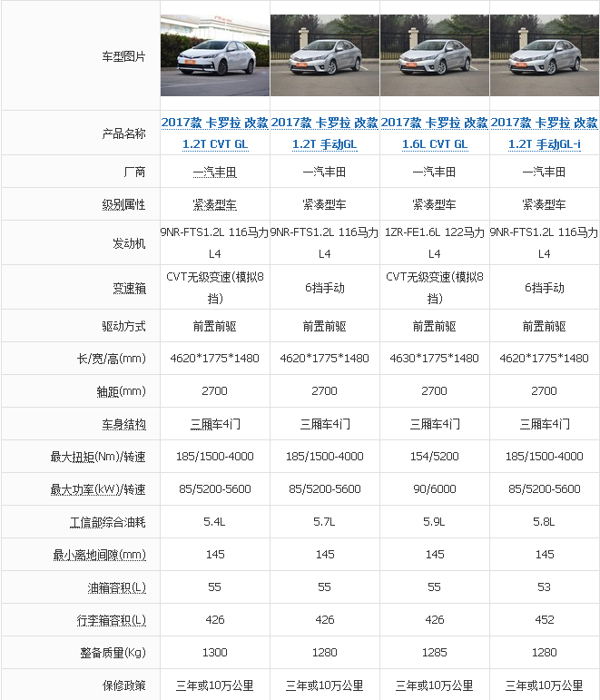Click the 最大功率(kW)/转速 row label
Screen dimensions: 600x700
point(98,489)
